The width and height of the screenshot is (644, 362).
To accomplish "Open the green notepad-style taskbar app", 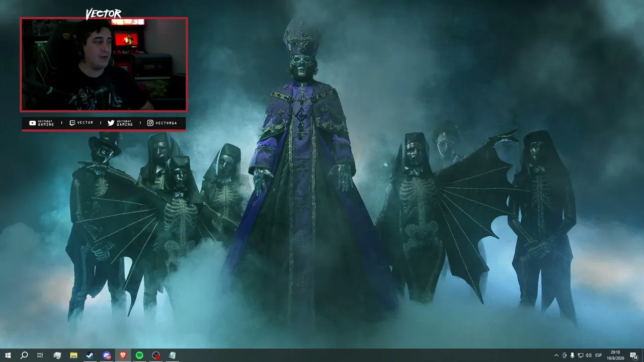I will 172,355.
